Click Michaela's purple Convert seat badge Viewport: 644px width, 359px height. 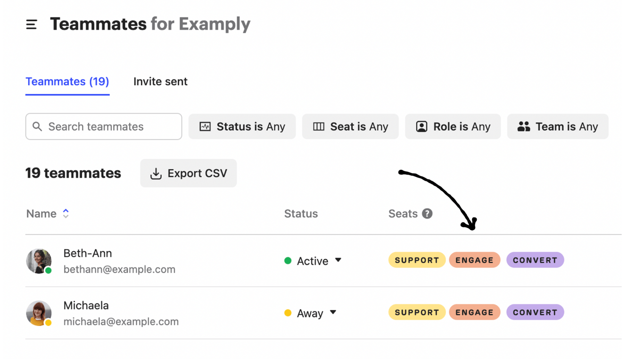pyautogui.click(x=535, y=312)
